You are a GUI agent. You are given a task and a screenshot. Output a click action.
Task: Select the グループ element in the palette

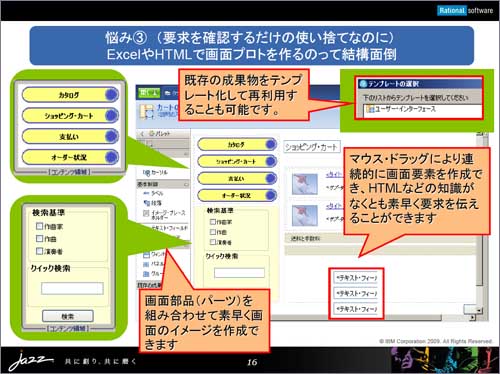pyautogui.click(x=153, y=274)
